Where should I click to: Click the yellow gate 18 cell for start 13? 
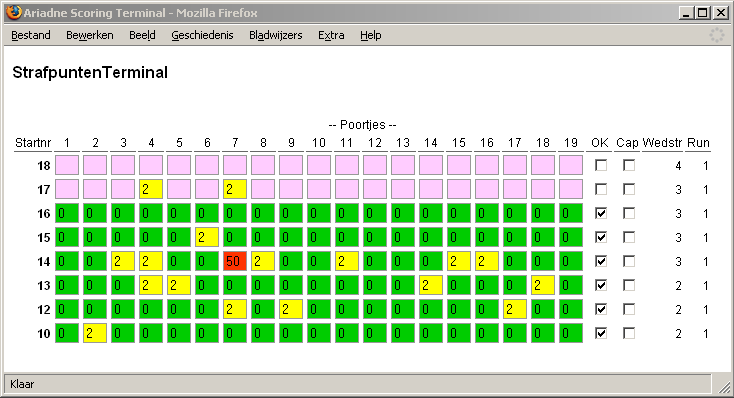[x=543, y=285]
